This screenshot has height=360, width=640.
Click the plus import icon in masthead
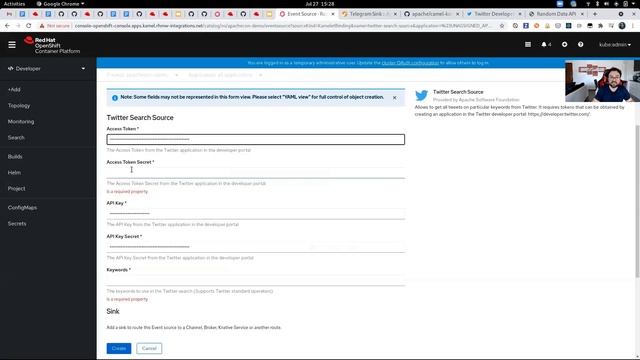click(564, 44)
